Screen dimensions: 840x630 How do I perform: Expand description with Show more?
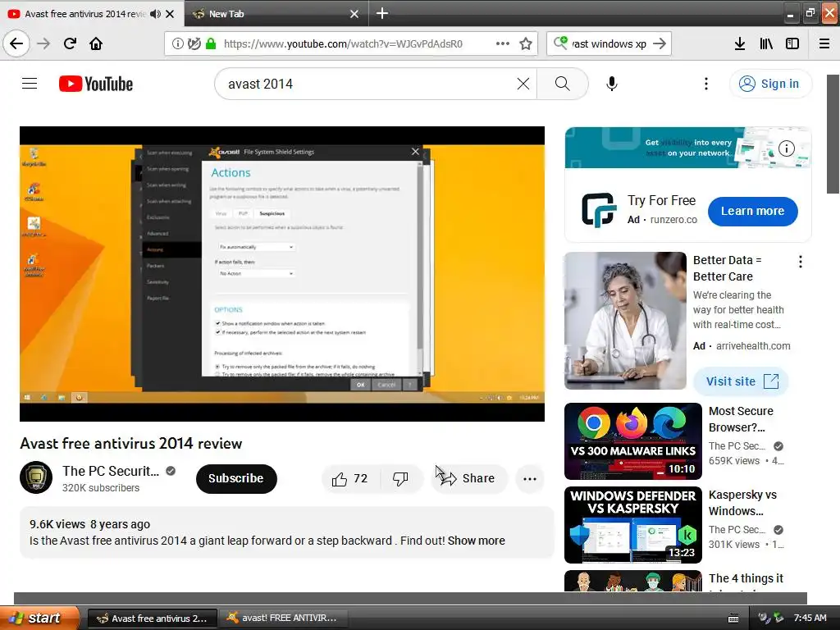coord(477,541)
